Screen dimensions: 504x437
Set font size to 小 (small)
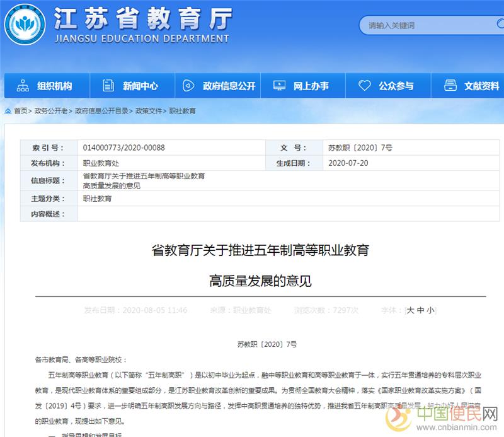pos(430,310)
